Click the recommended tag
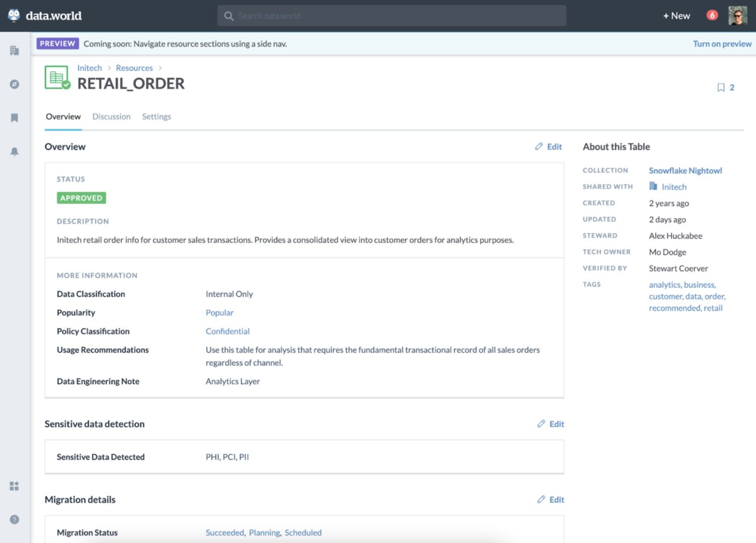 click(674, 308)
